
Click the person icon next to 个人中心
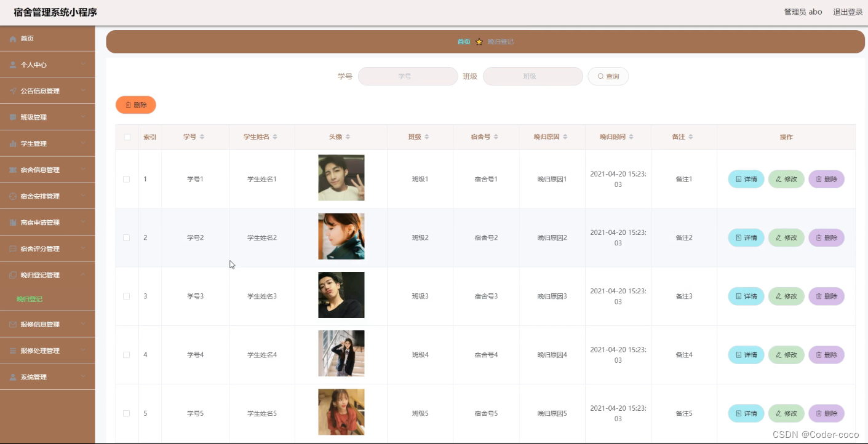click(x=13, y=65)
